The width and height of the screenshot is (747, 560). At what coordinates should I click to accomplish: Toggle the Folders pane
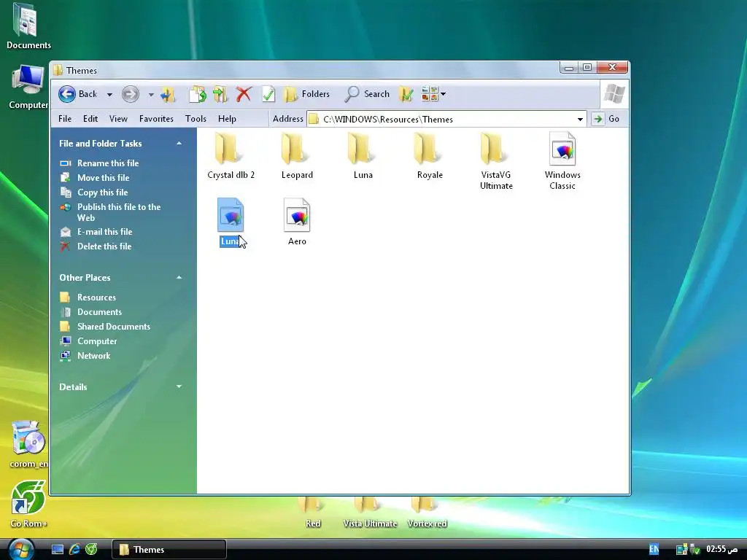pos(307,94)
